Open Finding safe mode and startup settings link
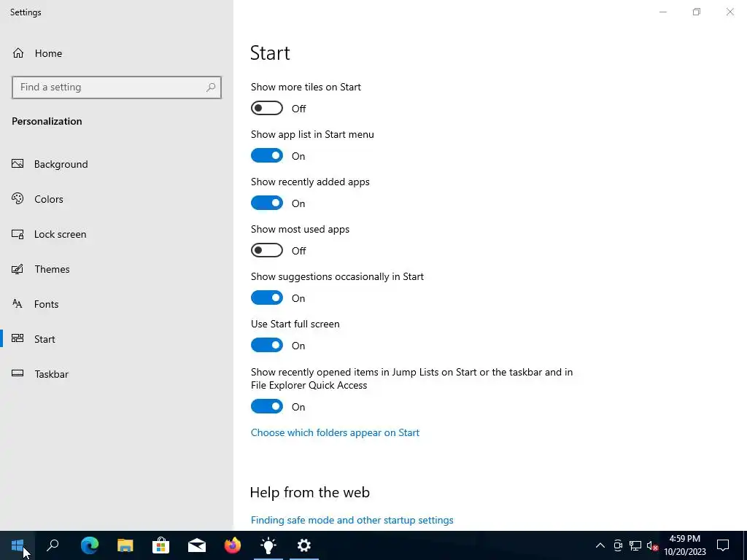The image size is (747, 560). (x=352, y=520)
